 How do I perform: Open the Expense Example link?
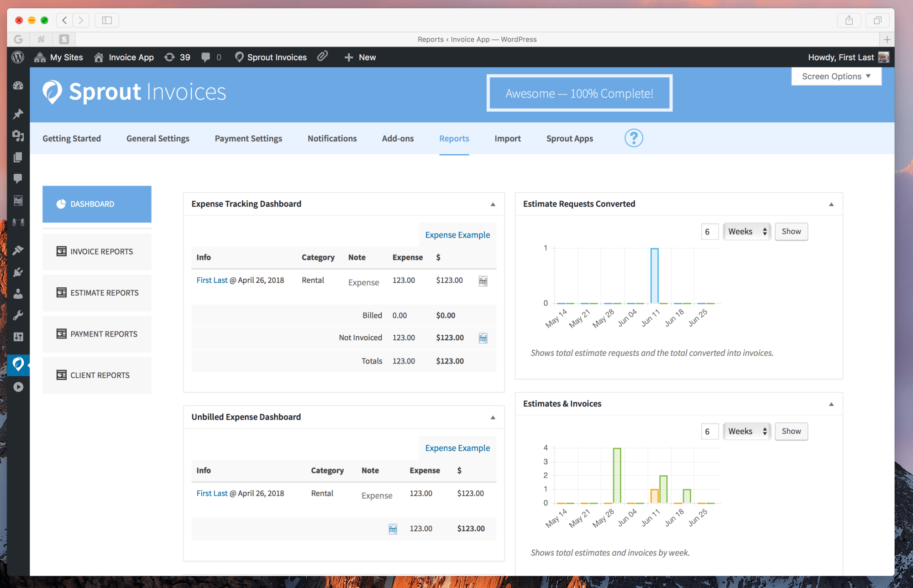(x=457, y=234)
